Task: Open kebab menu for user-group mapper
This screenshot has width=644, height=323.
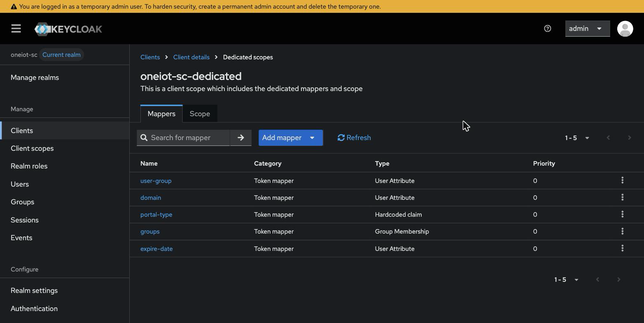Action: click(x=622, y=180)
